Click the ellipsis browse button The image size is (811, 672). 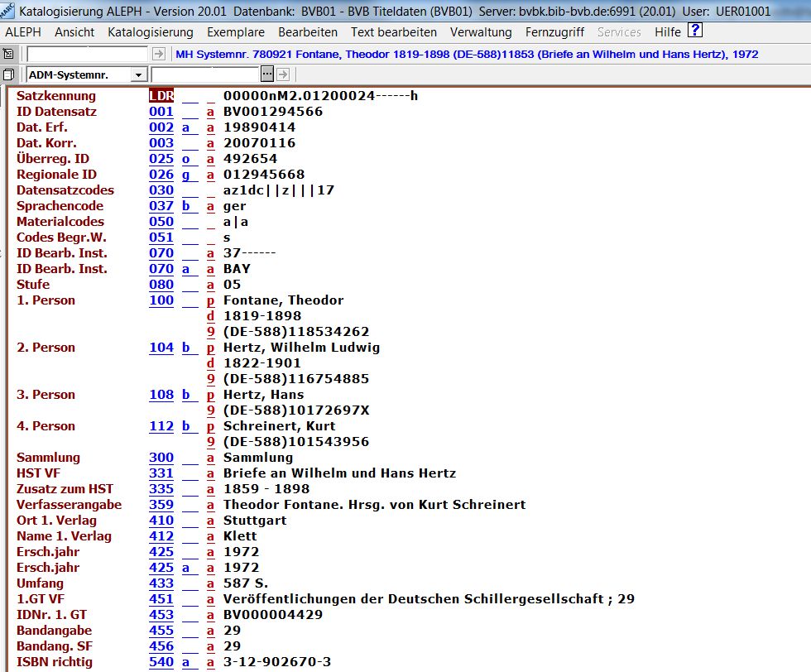click(266, 74)
